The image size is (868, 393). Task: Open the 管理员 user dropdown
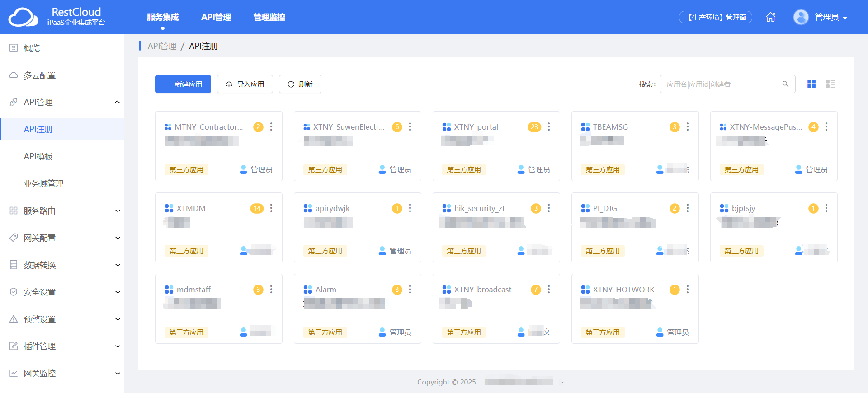tap(830, 17)
